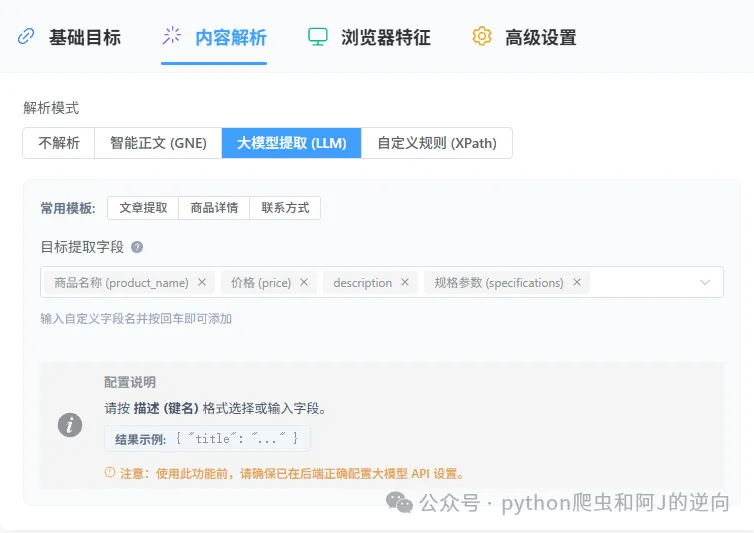754x533 pixels.
Task: Remove the description tag
Action: (405, 282)
